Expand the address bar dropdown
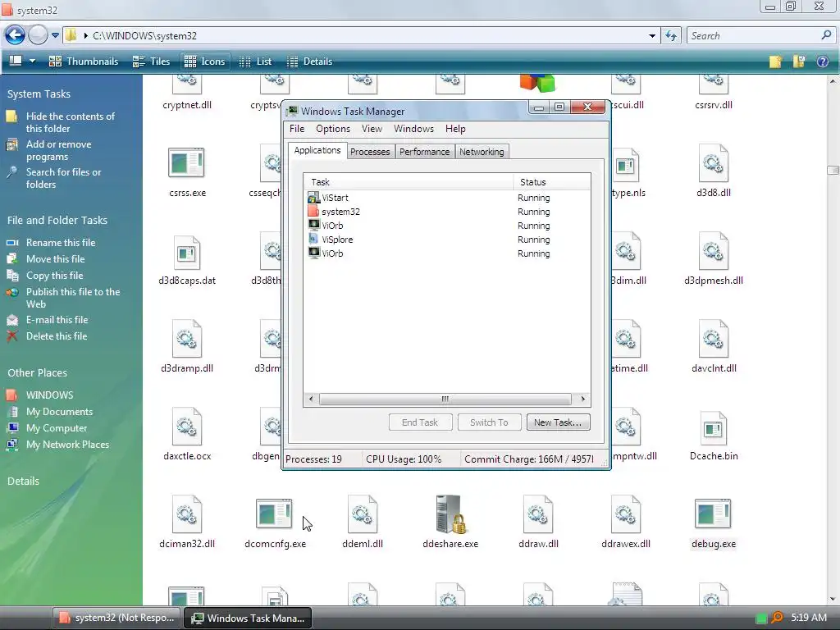Image resolution: width=840 pixels, height=630 pixels. 652,36
